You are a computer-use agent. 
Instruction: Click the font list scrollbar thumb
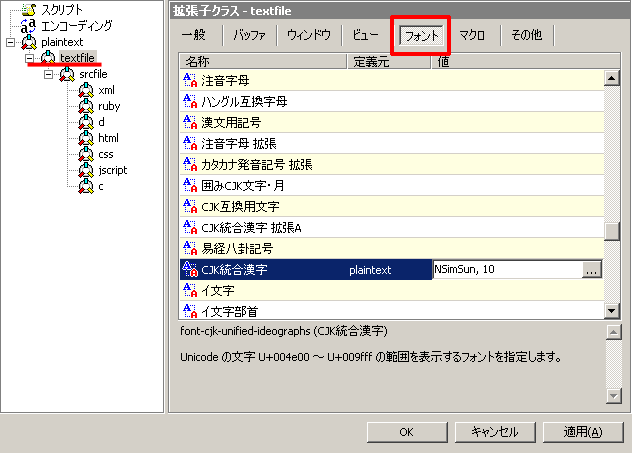pos(612,231)
